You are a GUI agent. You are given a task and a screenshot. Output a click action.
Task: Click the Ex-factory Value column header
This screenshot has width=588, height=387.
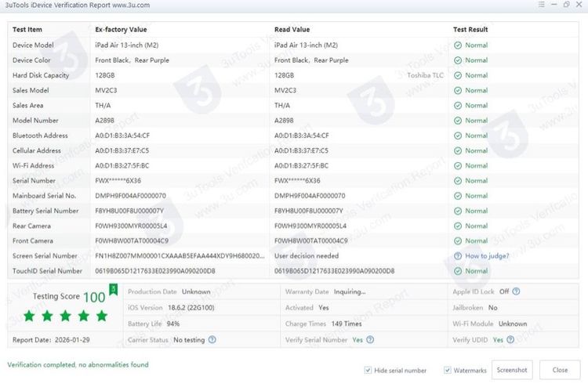click(121, 29)
